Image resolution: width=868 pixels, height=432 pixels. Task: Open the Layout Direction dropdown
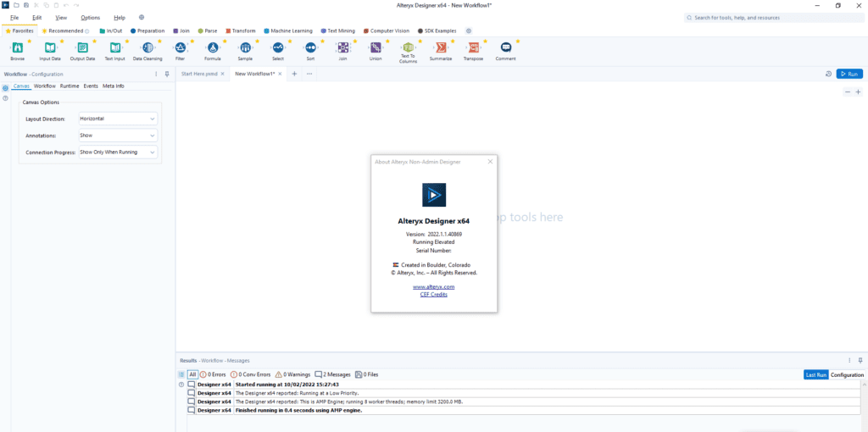[118, 119]
